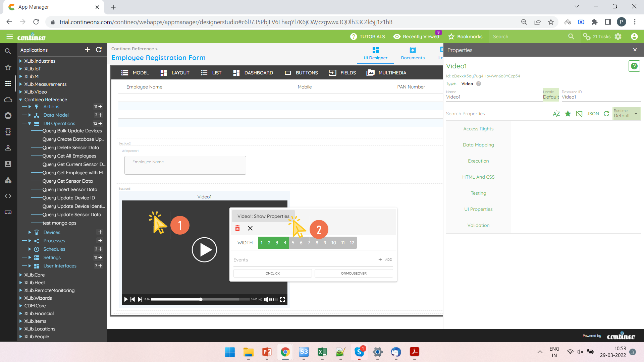Open the Runtime Default dropdown

coord(626,114)
